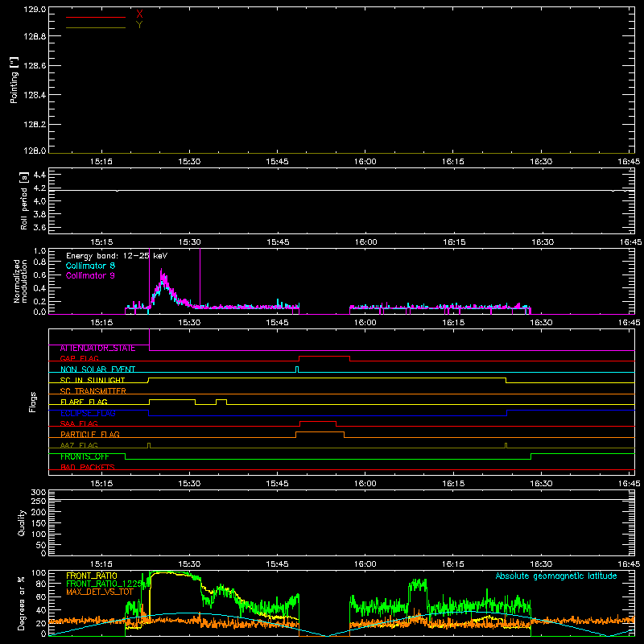Click the Collimator 9 legend entry
The width and height of the screenshot is (644, 644).
point(90,275)
